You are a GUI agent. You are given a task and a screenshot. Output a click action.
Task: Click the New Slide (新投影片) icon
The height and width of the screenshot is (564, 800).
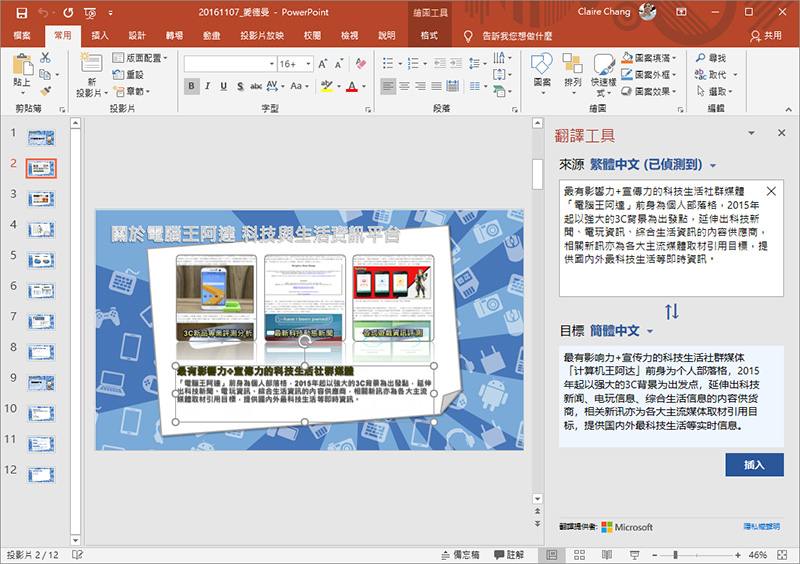(91, 63)
